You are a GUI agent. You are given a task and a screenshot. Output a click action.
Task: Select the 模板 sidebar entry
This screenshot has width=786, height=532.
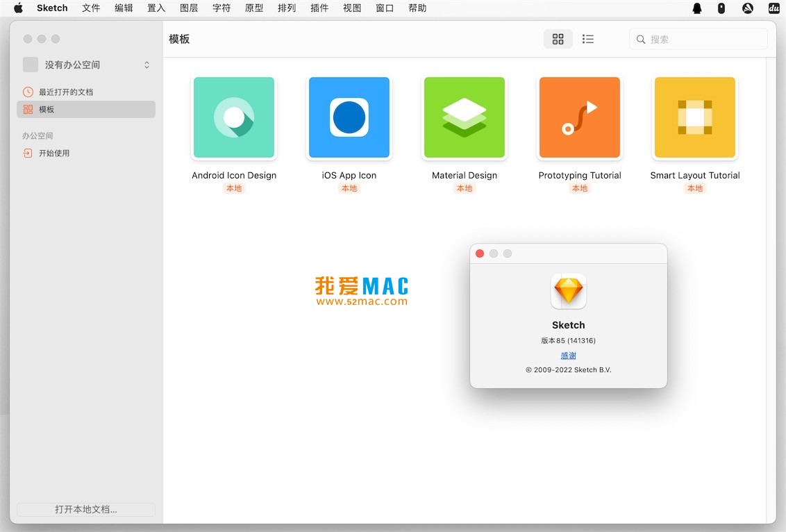pyautogui.click(x=47, y=109)
